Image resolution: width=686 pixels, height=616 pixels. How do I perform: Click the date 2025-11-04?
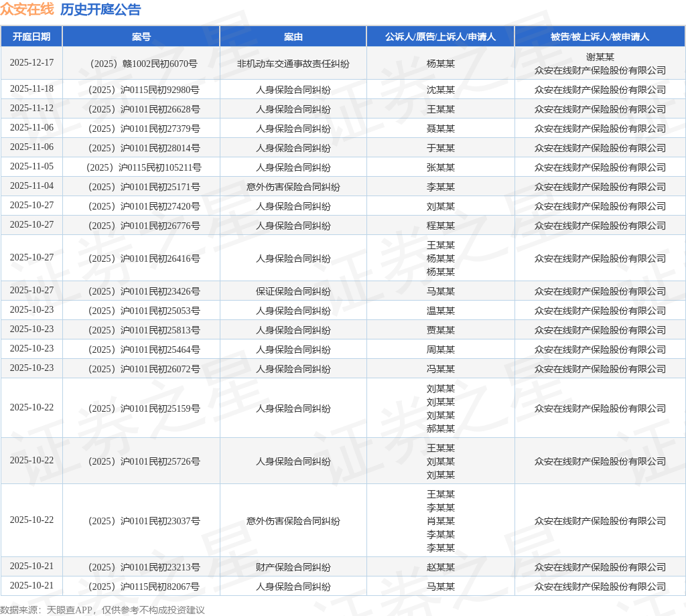[31, 186]
